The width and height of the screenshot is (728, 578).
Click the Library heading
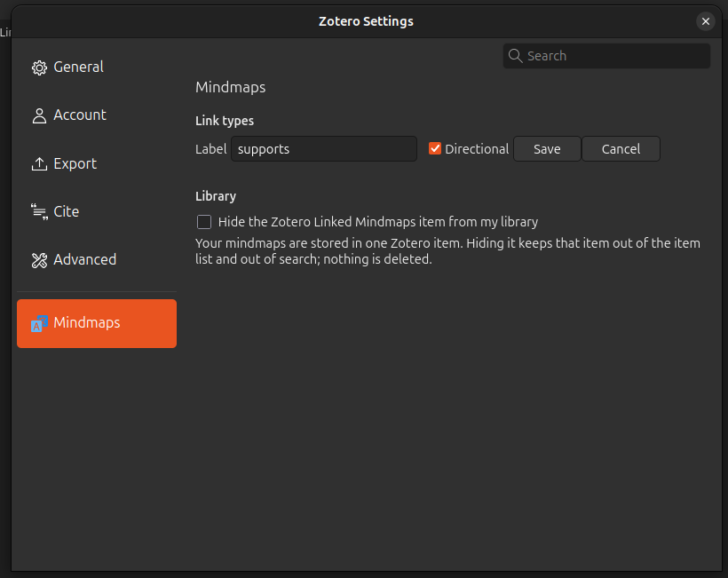tap(216, 196)
